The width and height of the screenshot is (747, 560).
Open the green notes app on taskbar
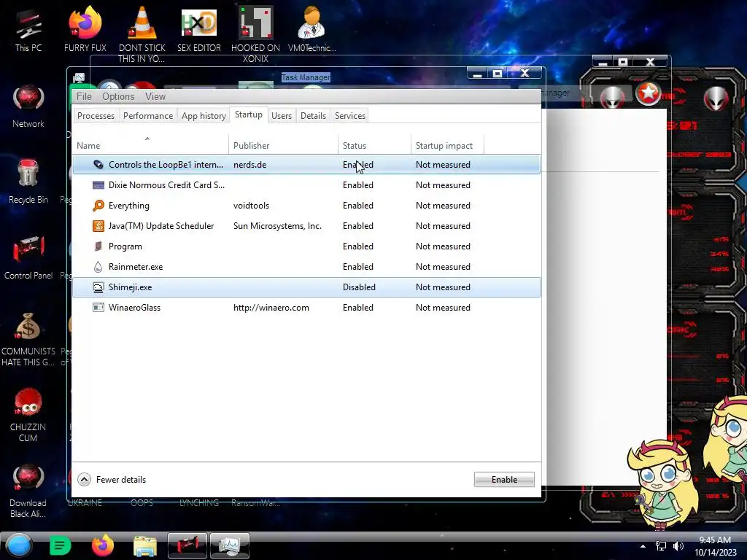click(60, 545)
